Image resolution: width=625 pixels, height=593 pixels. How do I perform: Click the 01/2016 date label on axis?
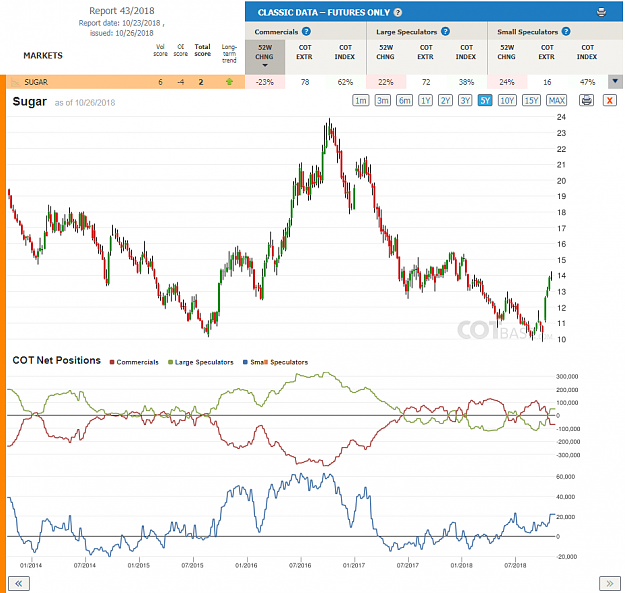(246, 565)
